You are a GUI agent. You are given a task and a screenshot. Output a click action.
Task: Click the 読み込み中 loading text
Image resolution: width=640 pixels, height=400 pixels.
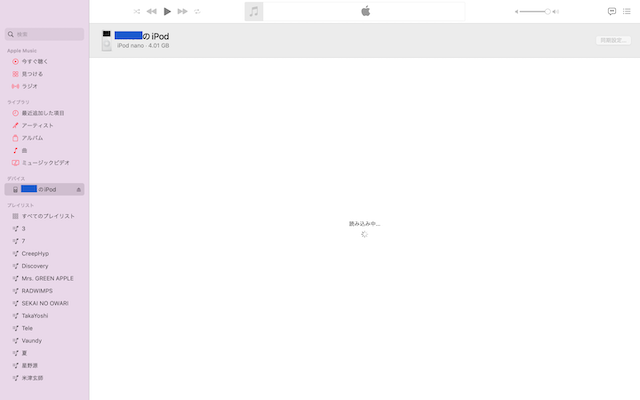[364, 224]
